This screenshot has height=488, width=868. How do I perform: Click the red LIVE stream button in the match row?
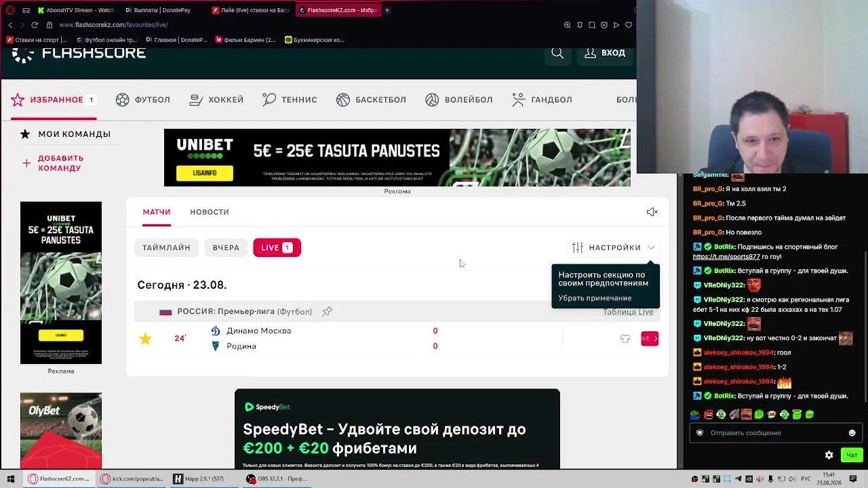(x=650, y=338)
